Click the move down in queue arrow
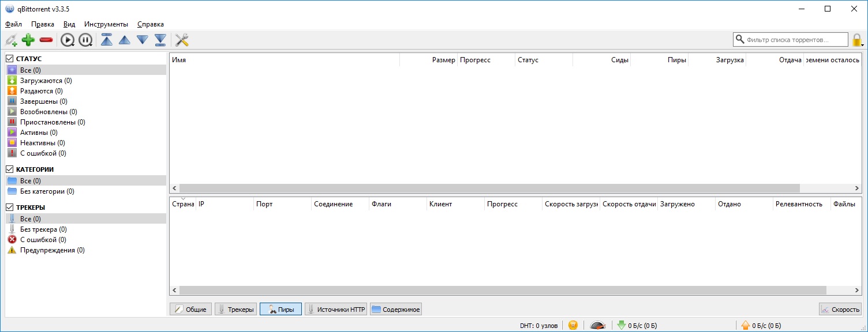This screenshot has height=332, width=868. click(143, 40)
